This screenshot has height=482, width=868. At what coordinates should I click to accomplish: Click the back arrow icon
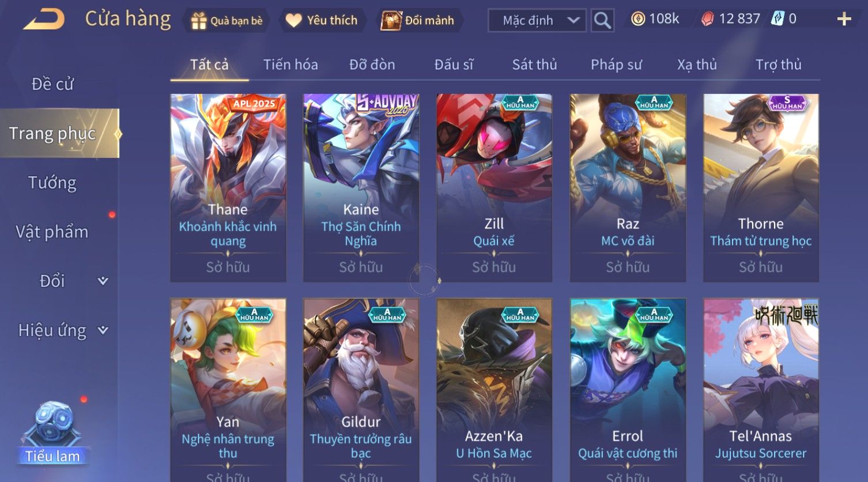(x=44, y=20)
